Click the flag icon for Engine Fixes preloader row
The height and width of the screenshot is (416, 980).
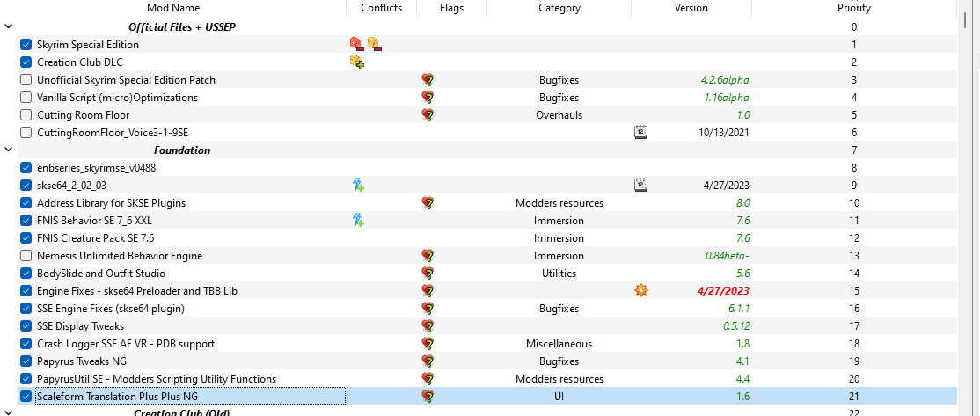point(428,290)
